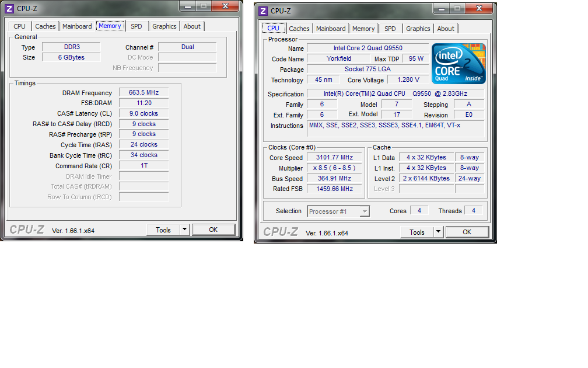The width and height of the screenshot is (588, 368).
Task: Open Mainboard tab in left Memory window
Action: click(77, 26)
